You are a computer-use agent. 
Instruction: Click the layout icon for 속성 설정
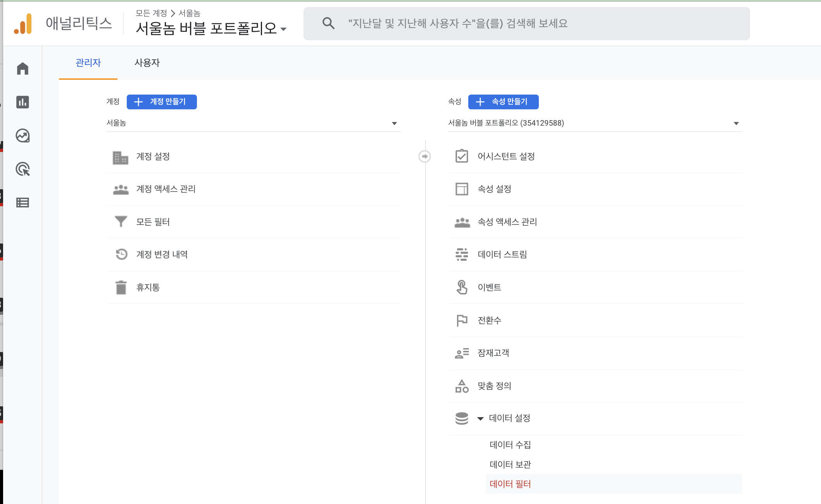tap(462, 189)
